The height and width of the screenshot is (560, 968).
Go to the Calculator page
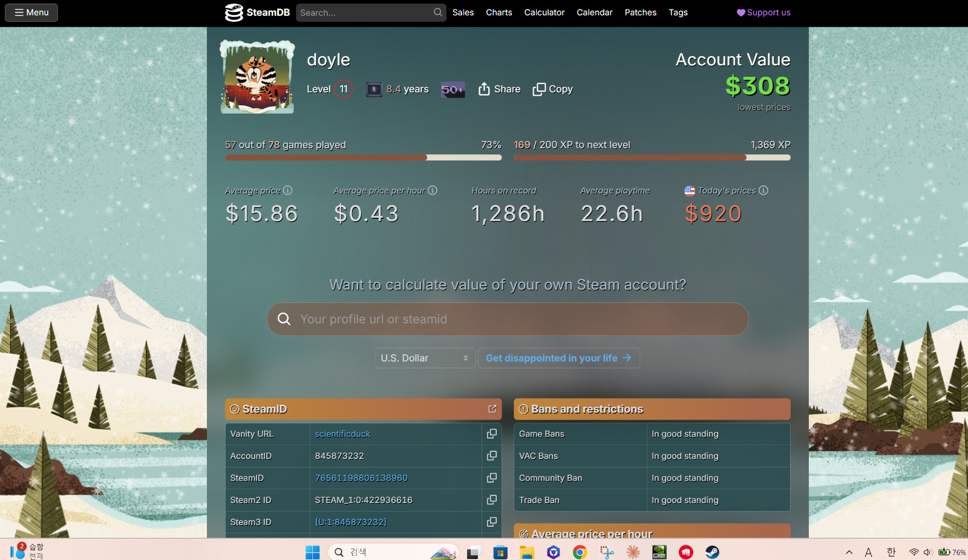(544, 12)
